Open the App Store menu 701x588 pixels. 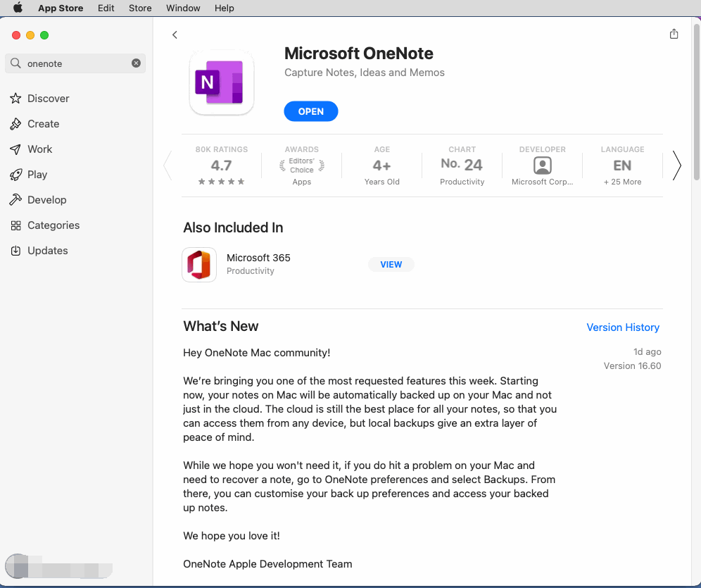pos(61,8)
